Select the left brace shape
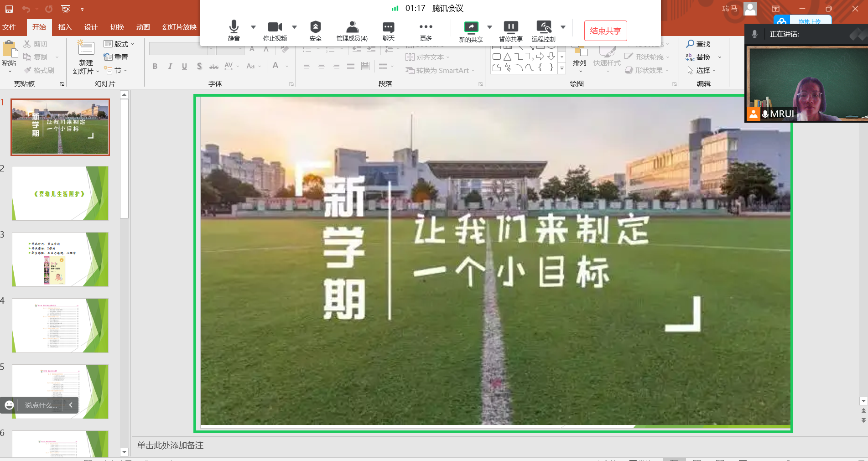Viewport: 868px width, 461px height. 541,67
